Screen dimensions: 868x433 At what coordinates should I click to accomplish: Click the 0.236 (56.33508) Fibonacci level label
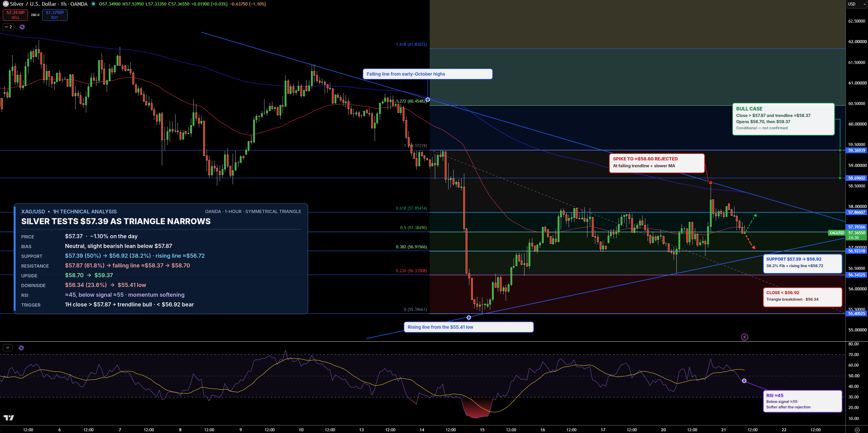(x=411, y=271)
